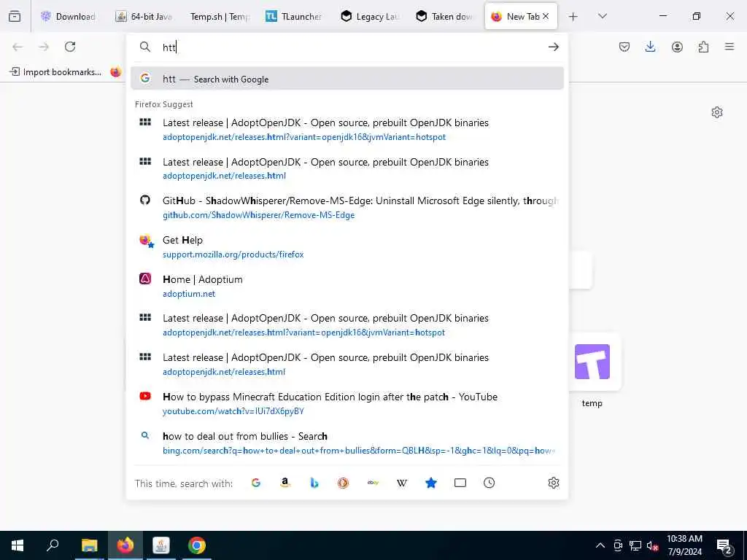Image resolution: width=747 pixels, height=560 pixels.
Task: Search this time with Google icon
Action: (256, 483)
